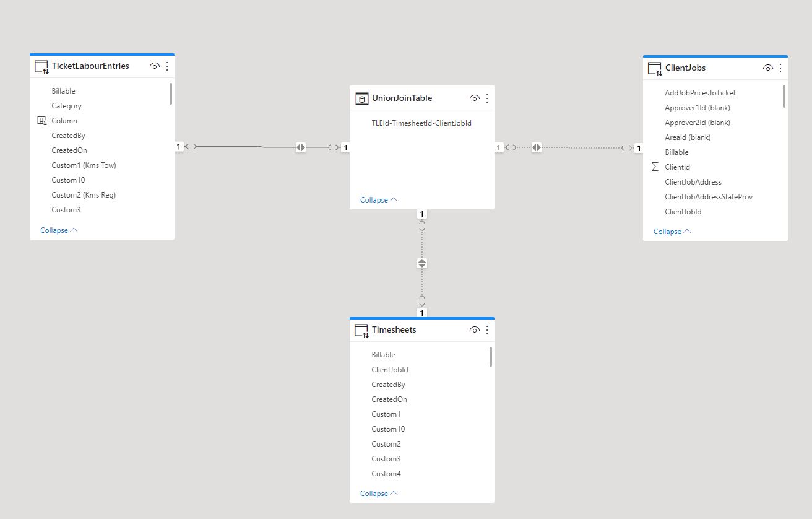This screenshot has height=519, width=812.
Task: Open Timesheets more options menu
Action: (487, 329)
